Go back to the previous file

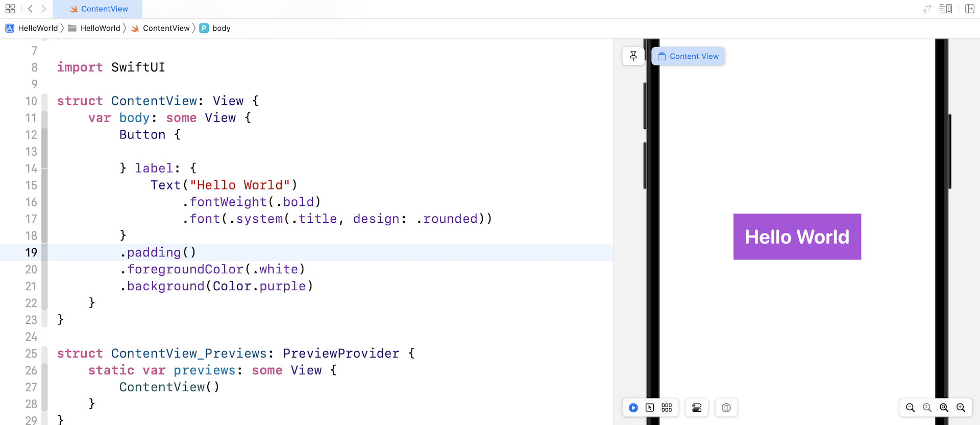(x=31, y=9)
